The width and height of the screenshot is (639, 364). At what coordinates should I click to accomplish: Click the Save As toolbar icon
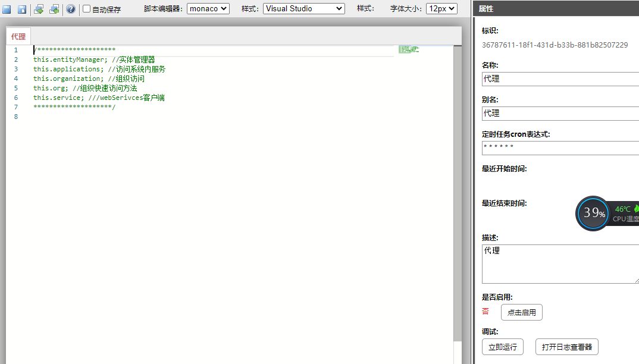coord(21,9)
